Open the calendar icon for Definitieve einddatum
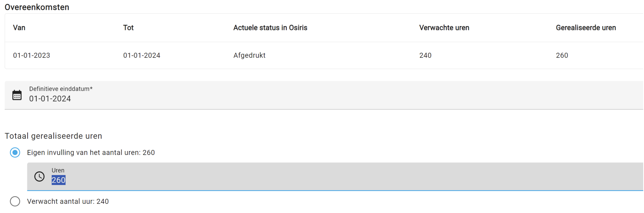Screen dimensions: 644x213 click(x=17, y=95)
